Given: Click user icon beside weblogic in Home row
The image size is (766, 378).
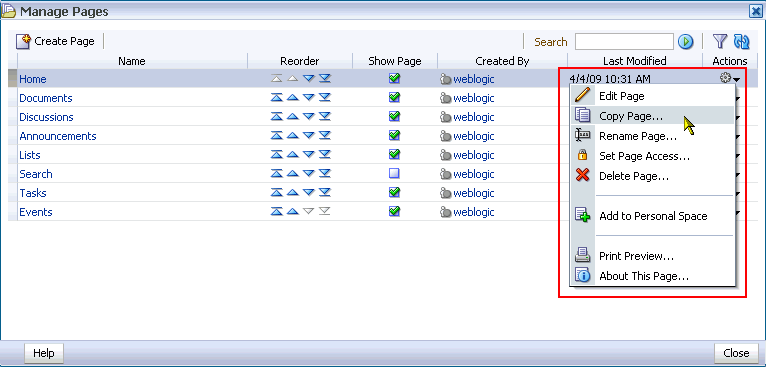Looking at the screenshot, I should [x=446, y=79].
